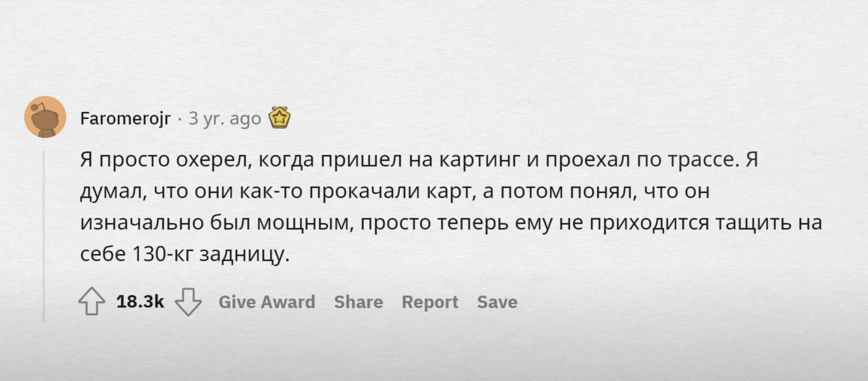
Task: Click the word 'задницу' ending the comment
Action: point(244,254)
